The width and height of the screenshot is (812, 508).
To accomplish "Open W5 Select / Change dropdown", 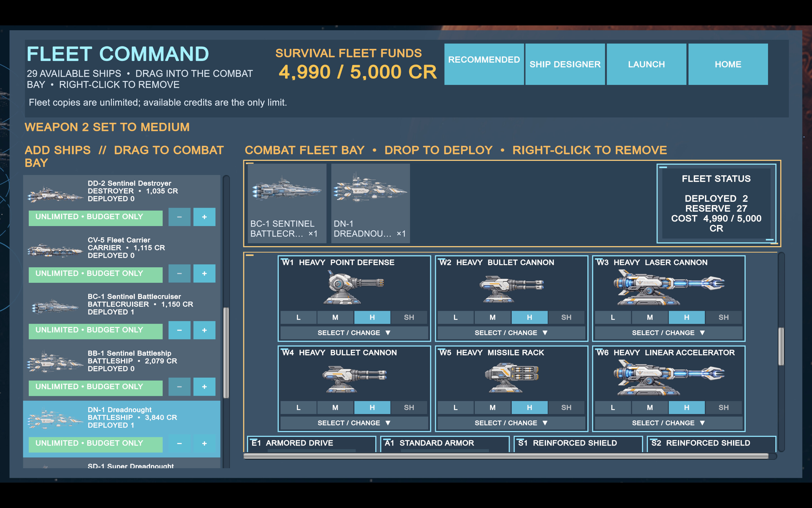I will tap(511, 423).
